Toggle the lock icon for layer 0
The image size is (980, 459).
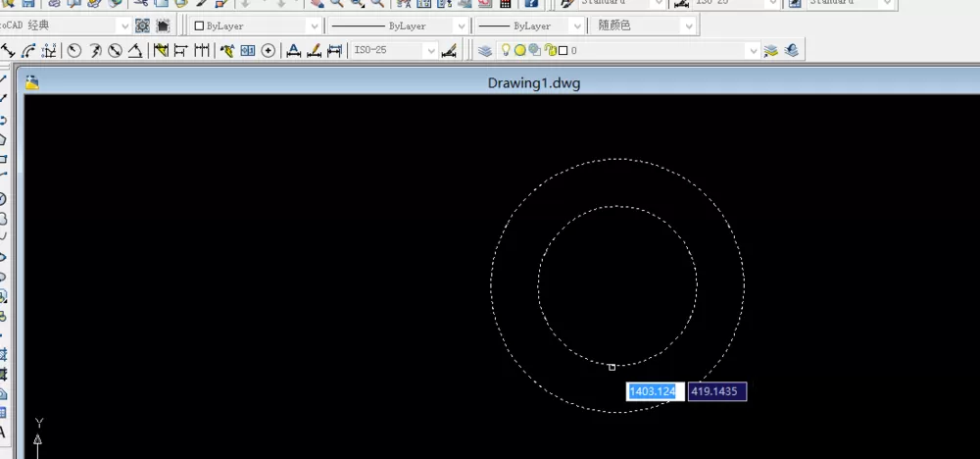tap(551, 51)
